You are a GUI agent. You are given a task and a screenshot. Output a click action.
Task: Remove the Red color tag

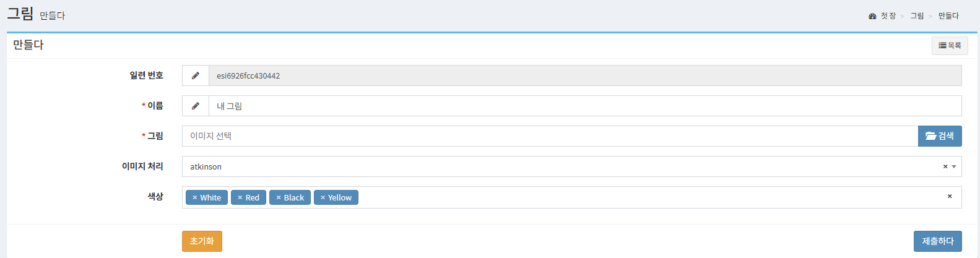(240, 198)
